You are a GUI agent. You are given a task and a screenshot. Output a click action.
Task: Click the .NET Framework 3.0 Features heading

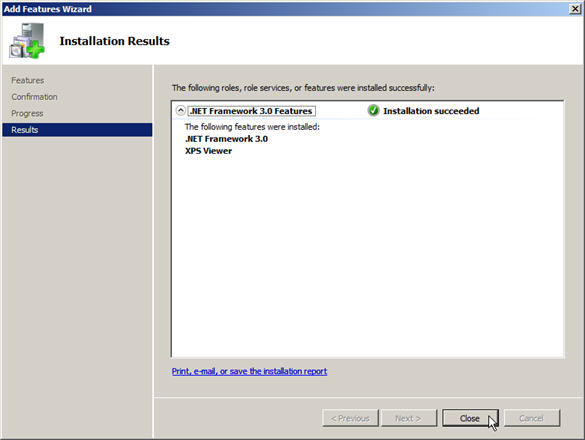point(251,111)
